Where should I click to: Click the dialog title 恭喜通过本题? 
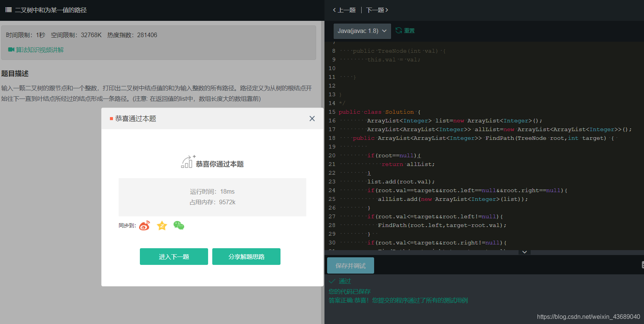(x=136, y=119)
